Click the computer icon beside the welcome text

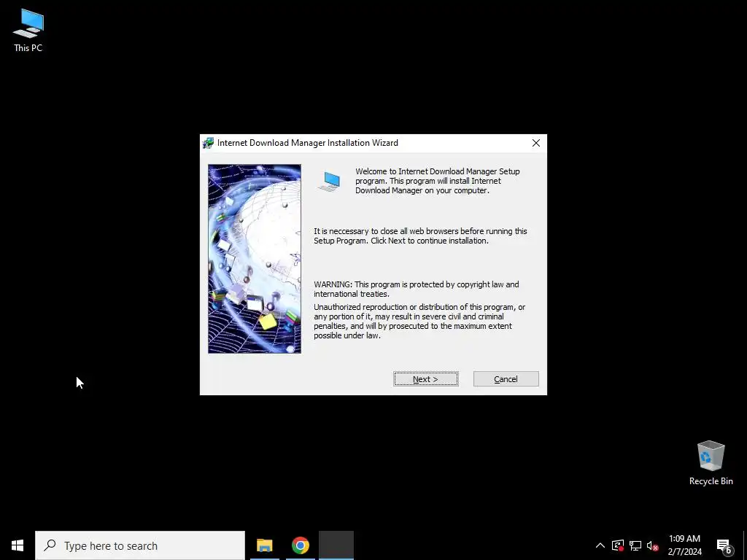coord(330,182)
